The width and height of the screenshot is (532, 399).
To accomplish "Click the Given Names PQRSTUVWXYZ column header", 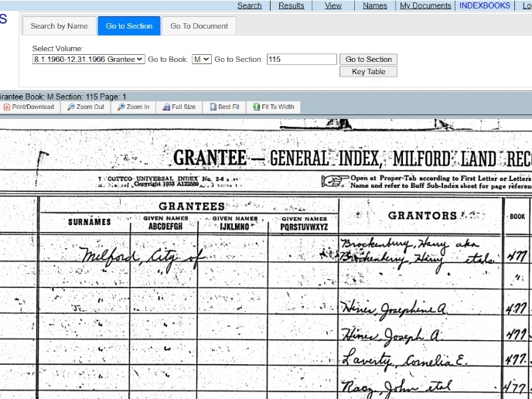I will [304, 223].
